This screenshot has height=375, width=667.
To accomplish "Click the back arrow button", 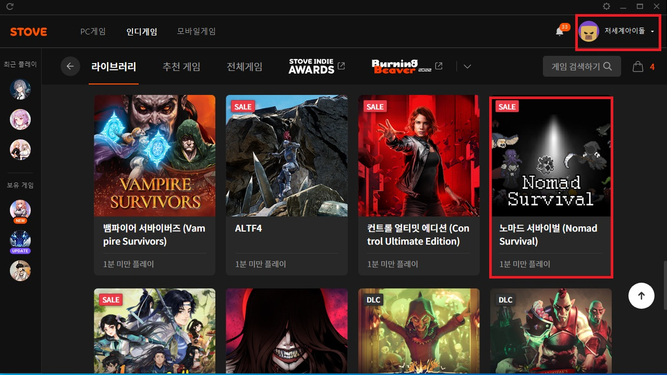I will coord(70,66).
